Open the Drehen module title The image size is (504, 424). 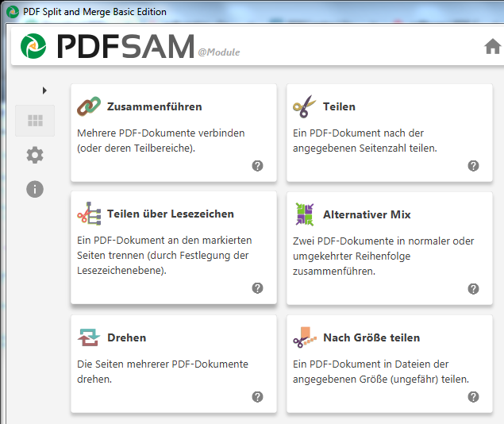coord(127,337)
